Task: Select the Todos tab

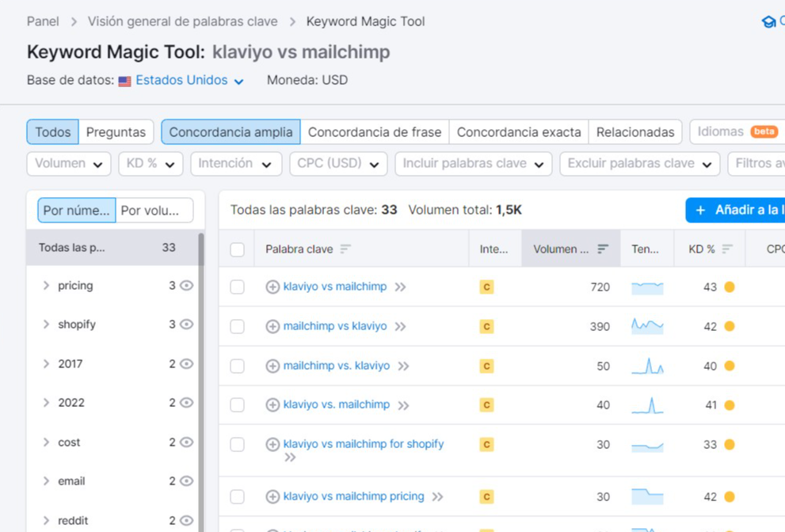Action: tap(52, 132)
